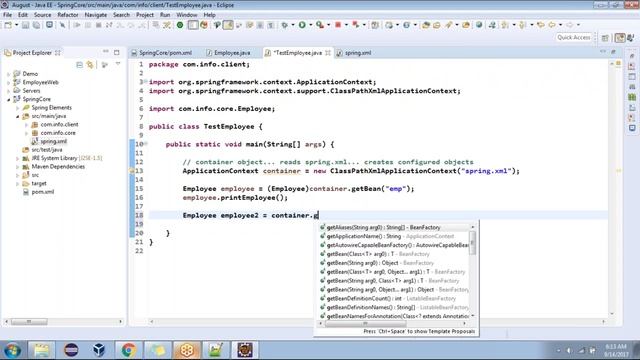Select the Debug perspective icon at far right
640x360 pixels.
(x=631, y=38)
